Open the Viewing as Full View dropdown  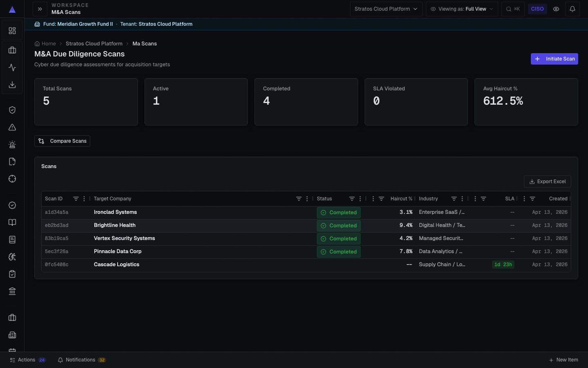pyautogui.click(x=462, y=9)
